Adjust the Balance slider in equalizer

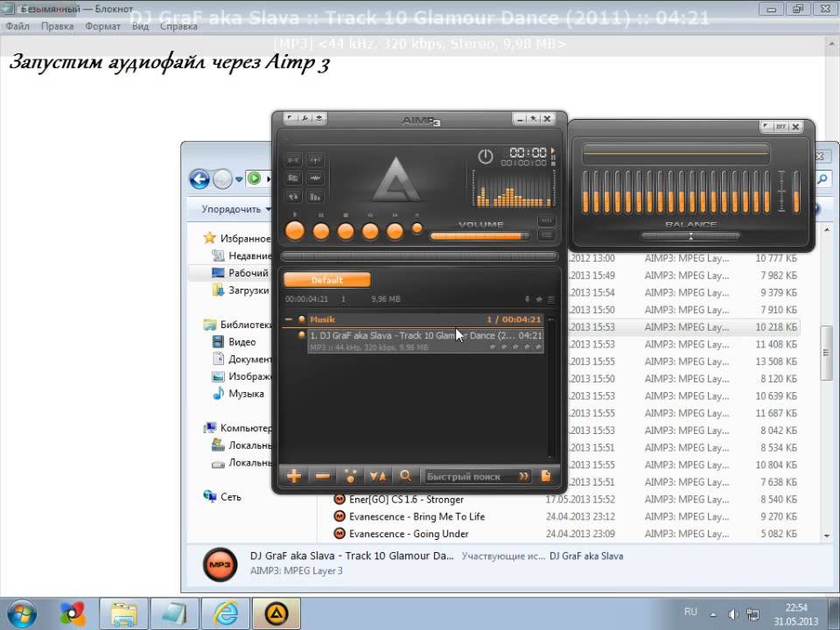click(x=690, y=235)
